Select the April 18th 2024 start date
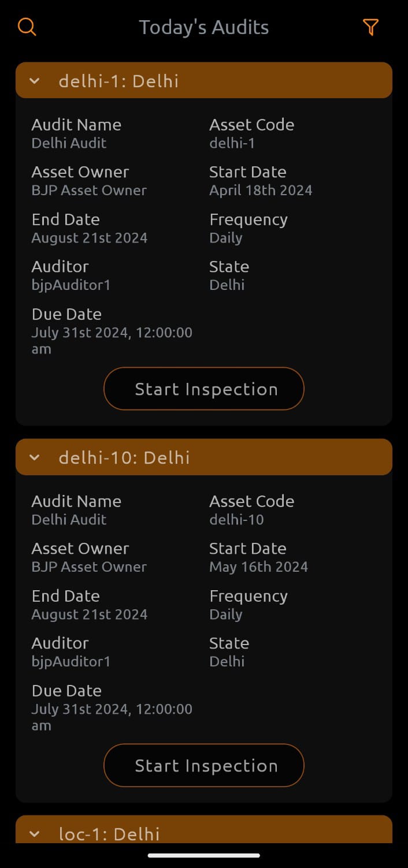Viewport: 408px width, 868px height. point(261,191)
